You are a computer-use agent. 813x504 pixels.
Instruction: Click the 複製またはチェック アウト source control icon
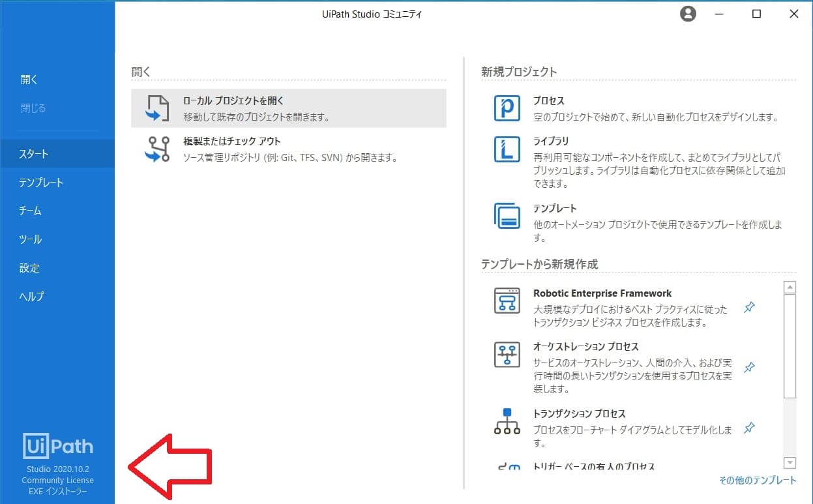click(x=156, y=149)
